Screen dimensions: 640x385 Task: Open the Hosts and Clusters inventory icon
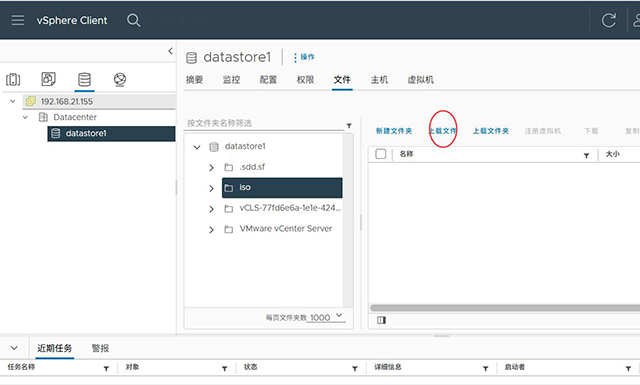(x=13, y=79)
